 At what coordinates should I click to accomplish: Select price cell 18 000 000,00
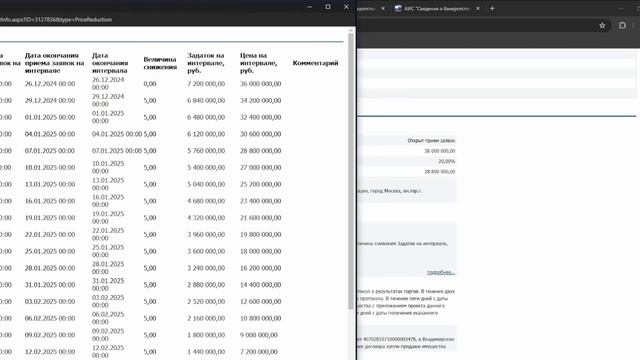click(x=260, y=251)
